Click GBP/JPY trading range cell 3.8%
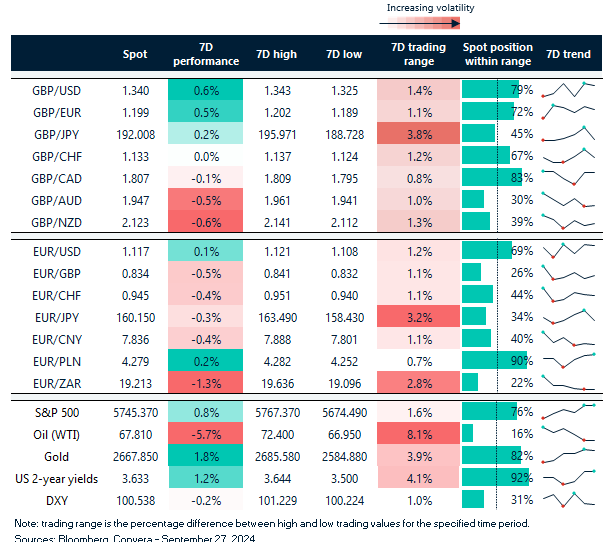 tap(419, 133)
